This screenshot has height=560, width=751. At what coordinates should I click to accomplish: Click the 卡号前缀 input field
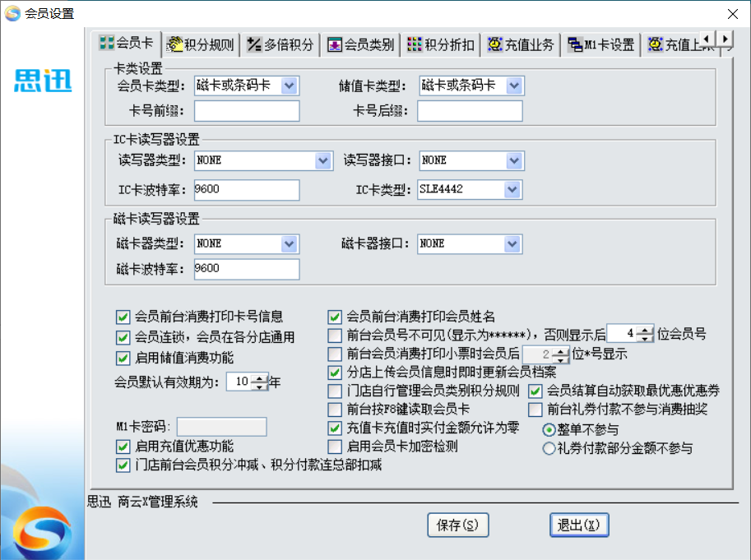(x=247, y=111)
